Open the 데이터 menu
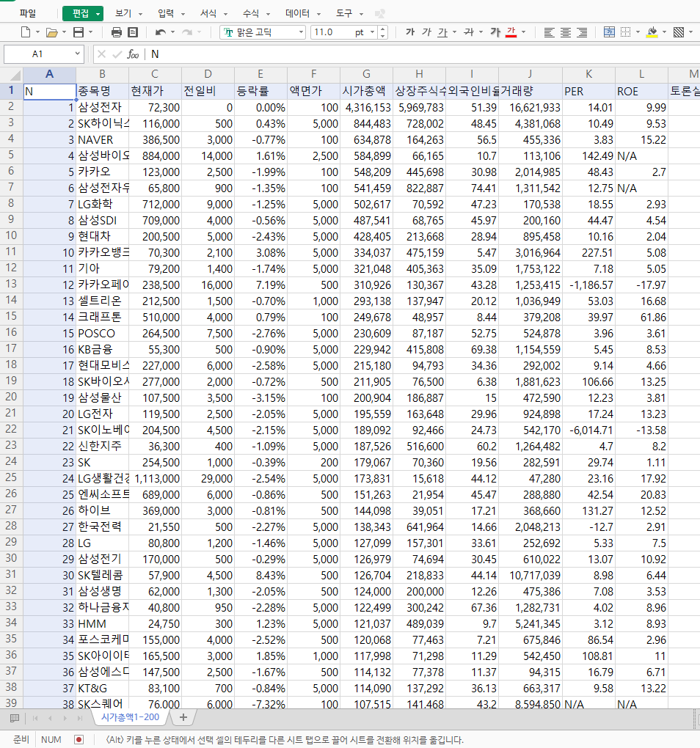This screenshot has width=700, height=748. [x=297, y=13]
